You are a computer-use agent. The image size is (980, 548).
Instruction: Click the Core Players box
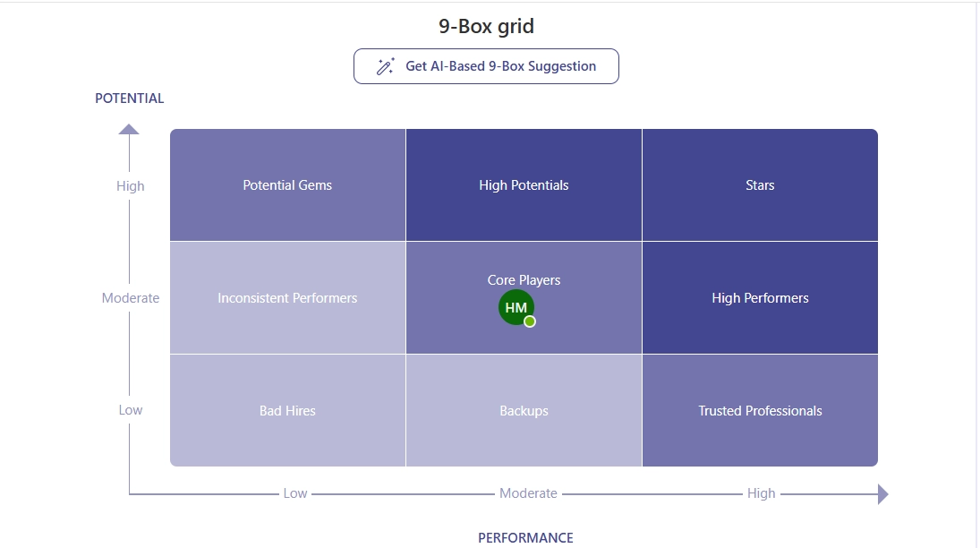[524, 280]
